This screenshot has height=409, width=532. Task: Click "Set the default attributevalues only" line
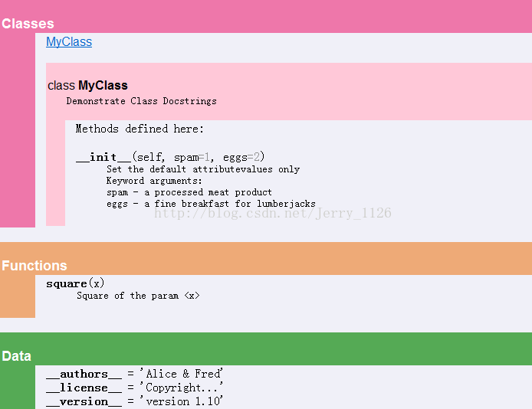click(x=203, y=169)
